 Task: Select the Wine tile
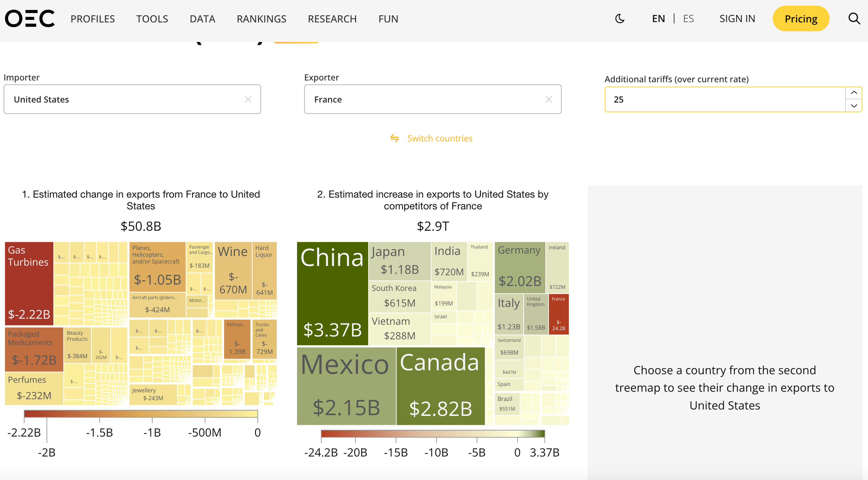pos(233,271)
